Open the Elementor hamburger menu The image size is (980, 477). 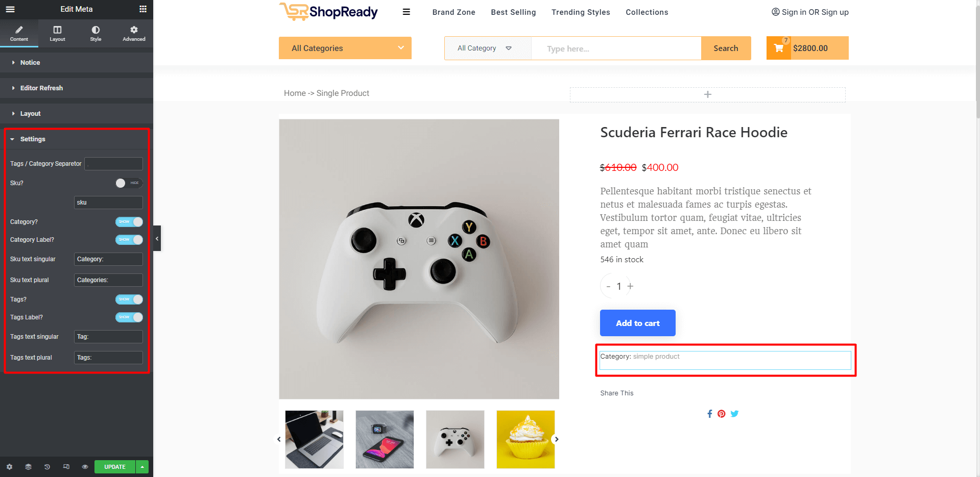coord(10,9)
